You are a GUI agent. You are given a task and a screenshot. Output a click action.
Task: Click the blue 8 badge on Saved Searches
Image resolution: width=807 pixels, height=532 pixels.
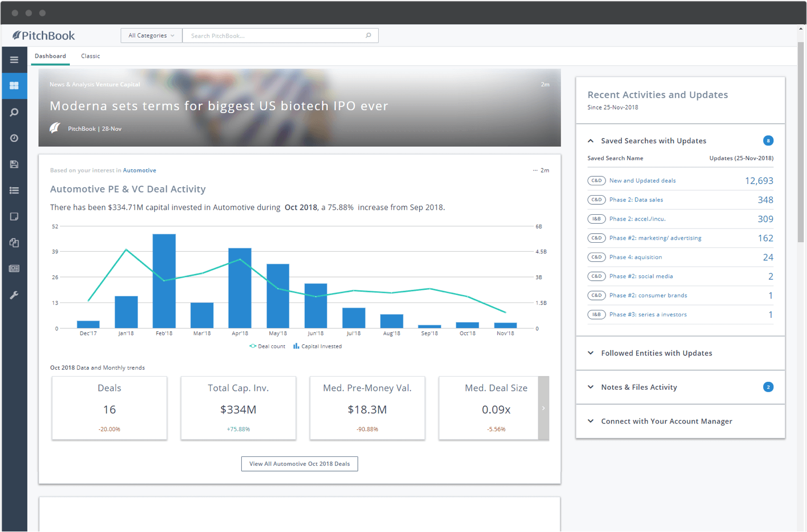(768, 141)
